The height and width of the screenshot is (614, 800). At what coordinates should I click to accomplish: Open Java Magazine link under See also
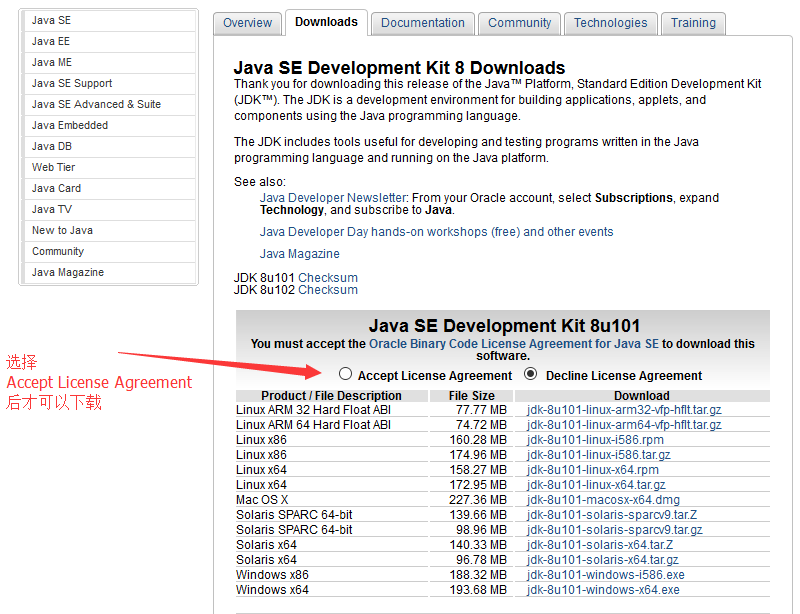299,254
